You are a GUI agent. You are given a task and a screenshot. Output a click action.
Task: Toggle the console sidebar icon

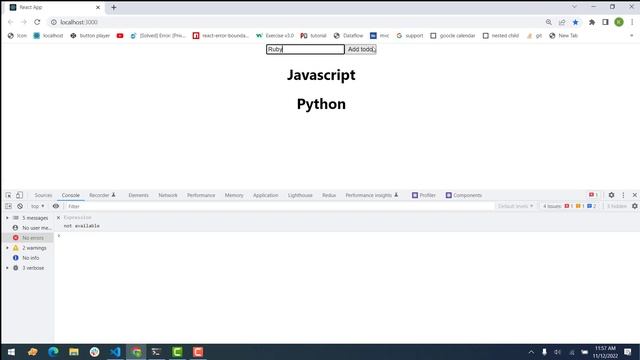[9, 206]
